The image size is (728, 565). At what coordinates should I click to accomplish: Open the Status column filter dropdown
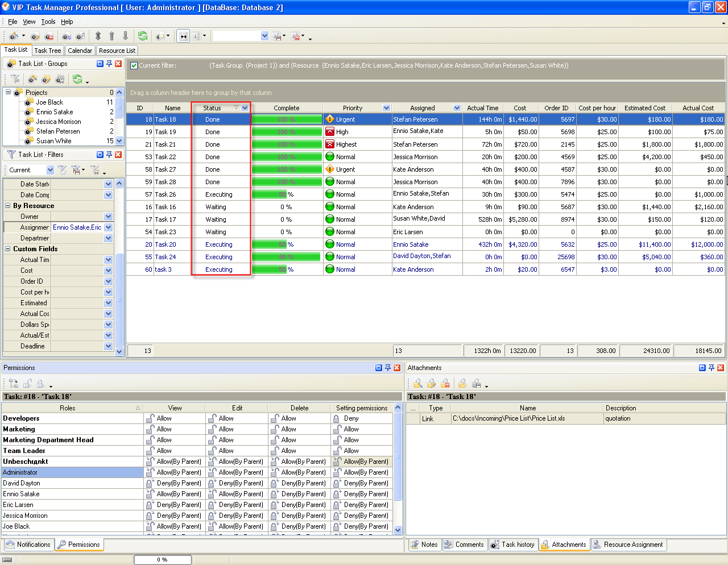[x=245, y=108]
